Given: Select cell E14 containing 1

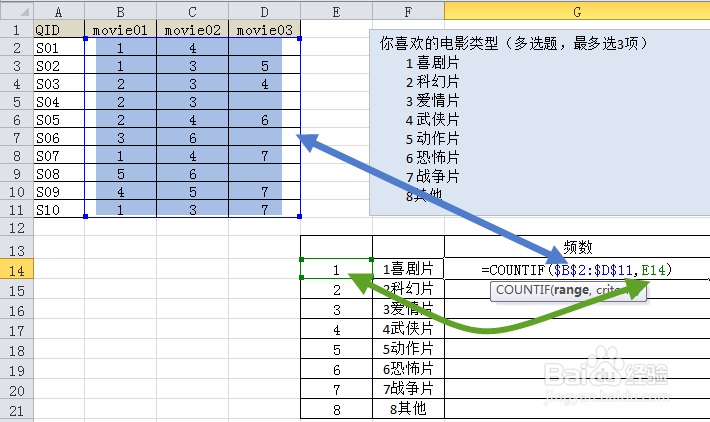Looking at the screenshot, I should (336, 270).
